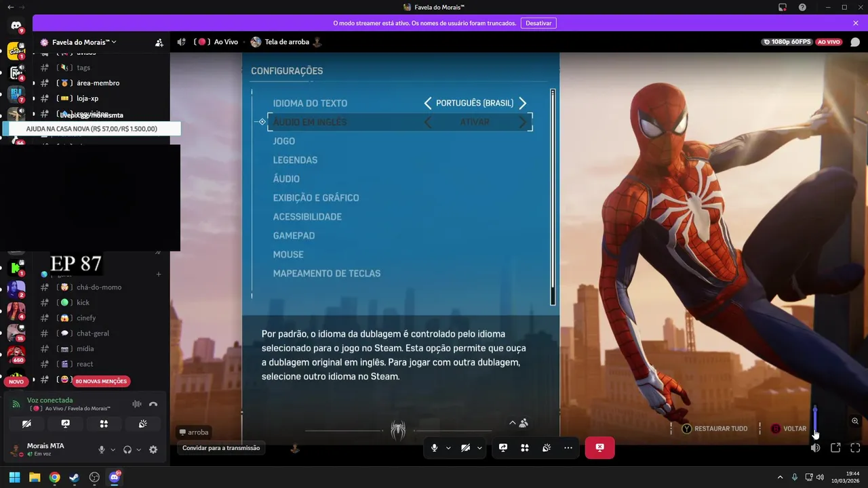Open user settings gear icon

(153, 449)
